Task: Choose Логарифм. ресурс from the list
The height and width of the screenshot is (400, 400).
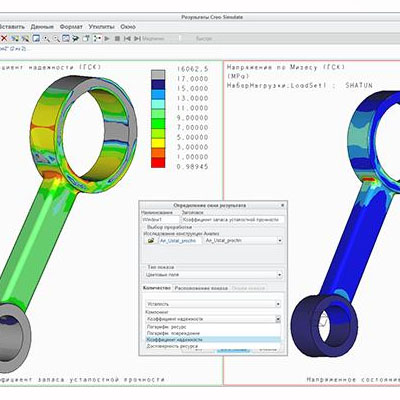Action: [213, 327]
